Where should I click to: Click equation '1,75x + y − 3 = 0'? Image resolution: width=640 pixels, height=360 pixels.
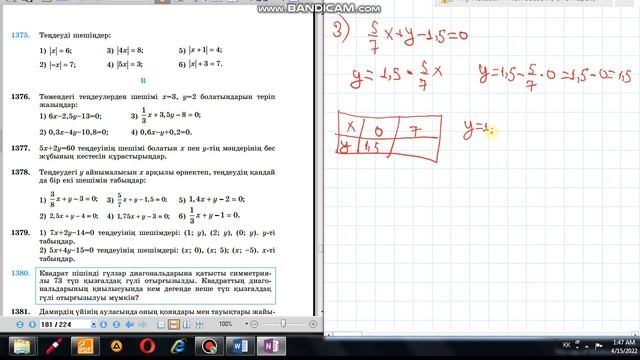(143, 216)
